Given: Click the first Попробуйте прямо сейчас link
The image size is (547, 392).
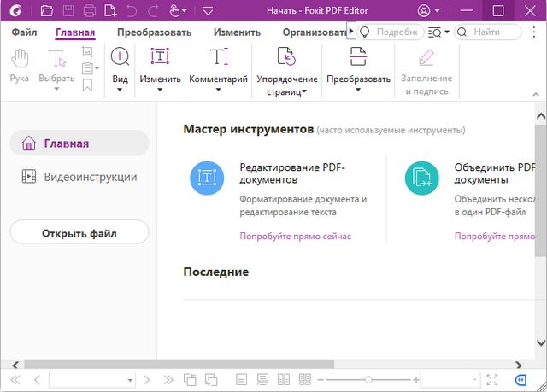Looking at the screenshot, I should click(x=295, y=236).
